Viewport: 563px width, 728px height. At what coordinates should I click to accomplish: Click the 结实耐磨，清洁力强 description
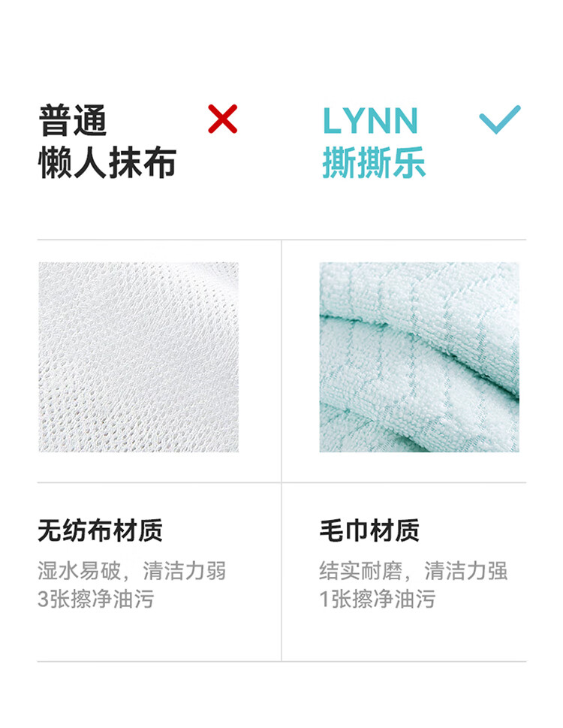(413, 571)
